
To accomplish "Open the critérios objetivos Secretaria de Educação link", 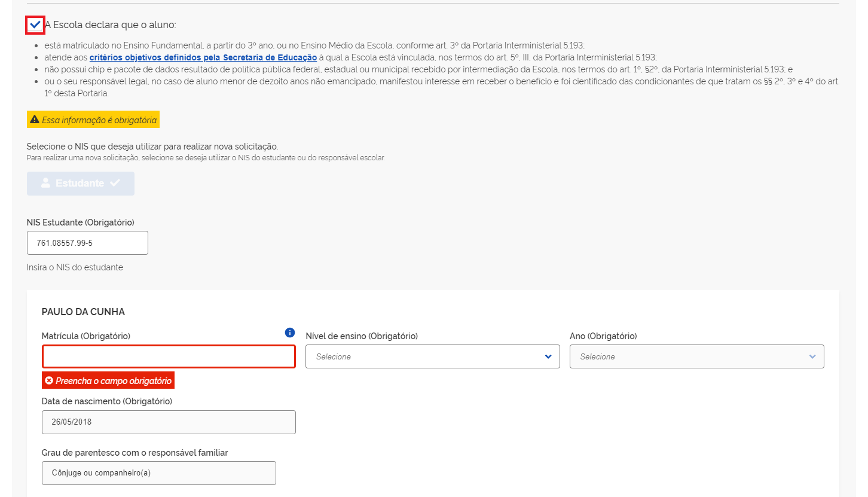I will pyautogui.click(x=203, y=57).
